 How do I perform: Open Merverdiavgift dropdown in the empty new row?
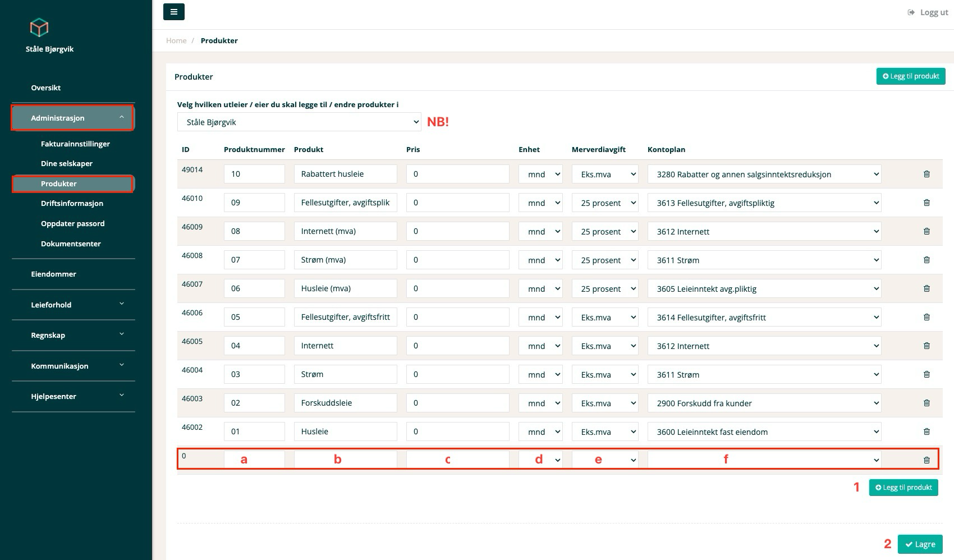pos(605,460)
